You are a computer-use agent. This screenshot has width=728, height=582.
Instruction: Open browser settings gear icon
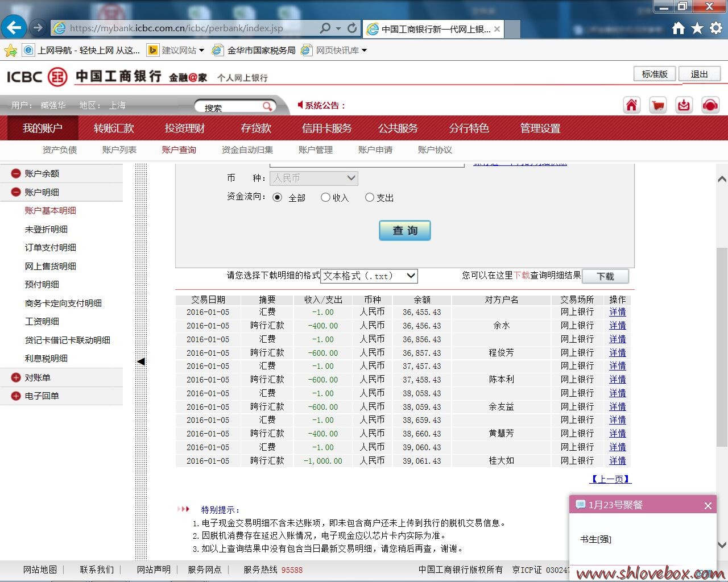716,28
